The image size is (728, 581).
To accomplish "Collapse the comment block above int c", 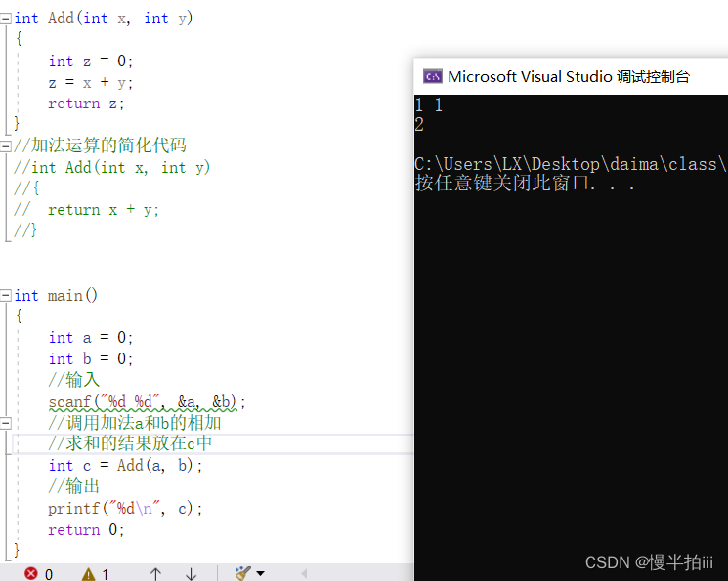I will pyautogui.click(x=6, y=423).
